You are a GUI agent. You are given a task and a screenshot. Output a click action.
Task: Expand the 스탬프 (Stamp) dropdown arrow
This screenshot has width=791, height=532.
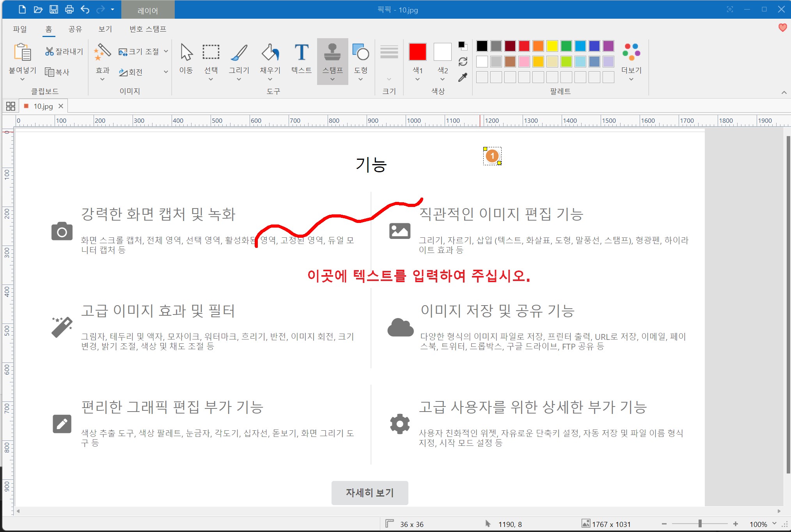(332, 79)
